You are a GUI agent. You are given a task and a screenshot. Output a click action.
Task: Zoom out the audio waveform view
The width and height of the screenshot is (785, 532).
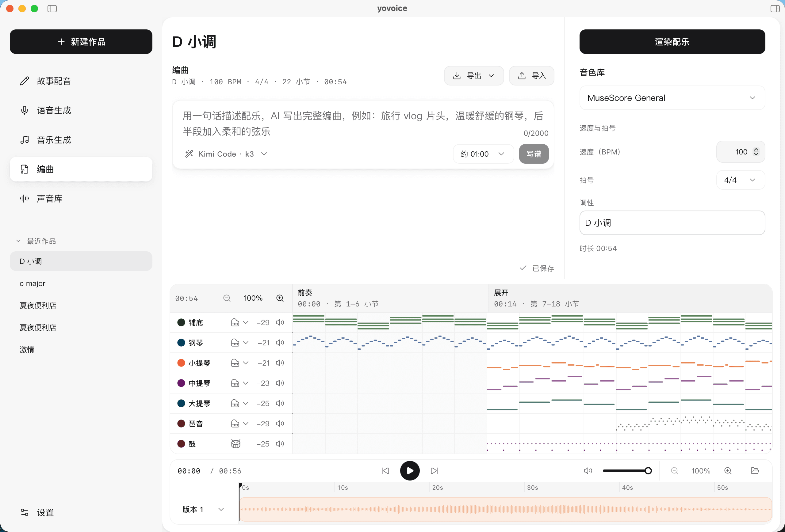coord(674,471)
